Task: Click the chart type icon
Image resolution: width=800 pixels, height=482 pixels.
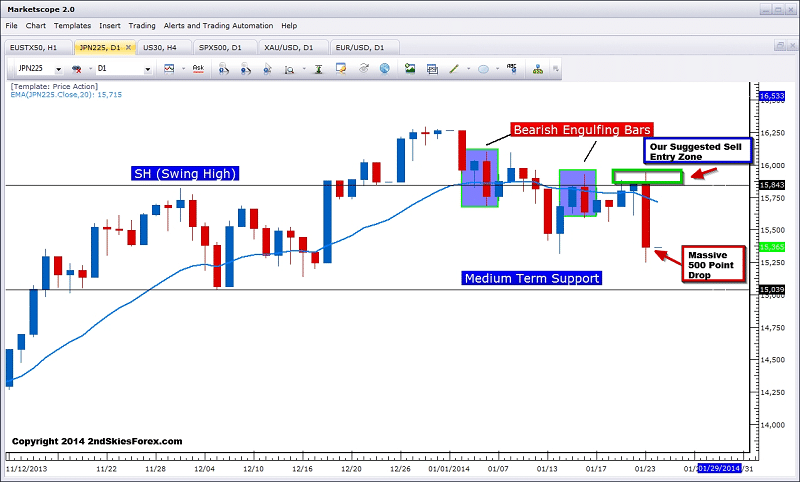Action: (169, 68)
